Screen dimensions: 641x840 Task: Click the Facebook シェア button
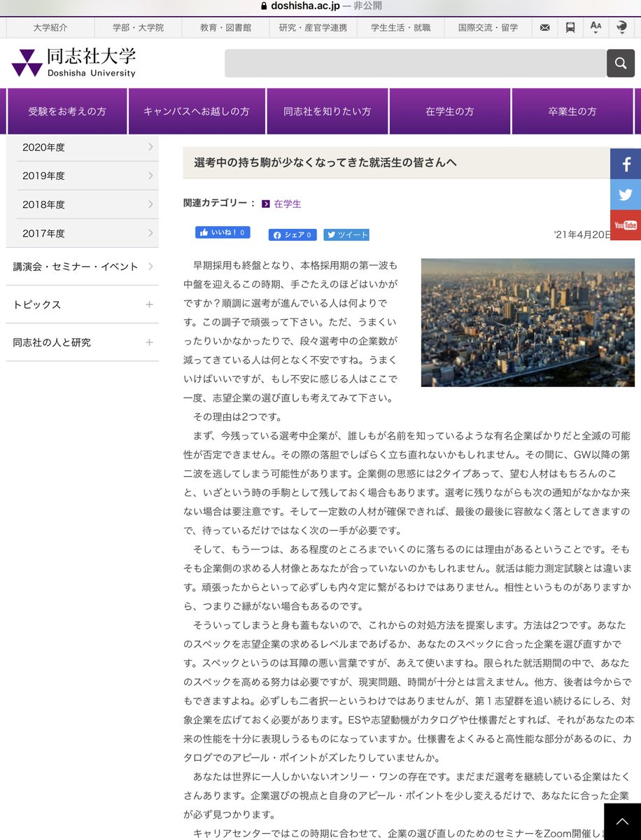click(293, 234)
